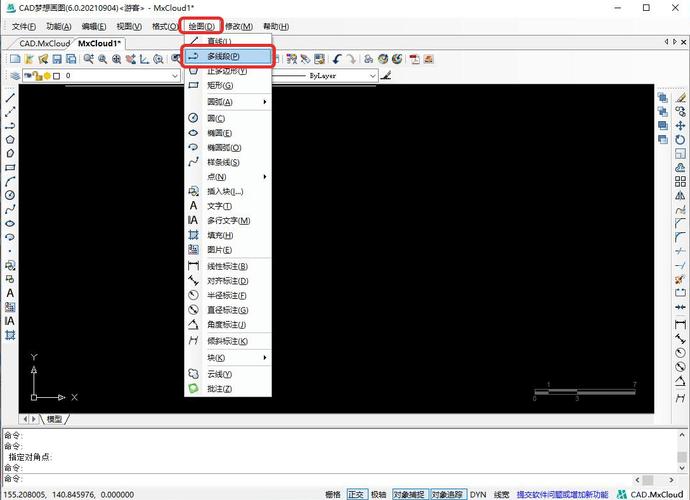The image size is (690, 500).
Task: Choose 直线(L) line from the draw menu
Action: (x=218, y=42)
